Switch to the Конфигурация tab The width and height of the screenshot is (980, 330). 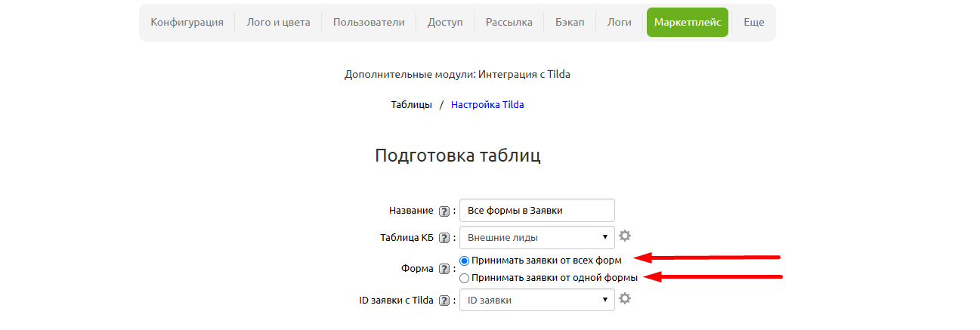pyautogui.click(x=187, y=23)
